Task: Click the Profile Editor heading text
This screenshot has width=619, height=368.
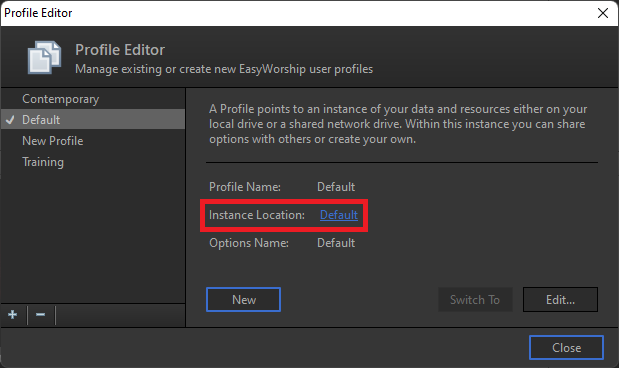Action: pos(120,50)
